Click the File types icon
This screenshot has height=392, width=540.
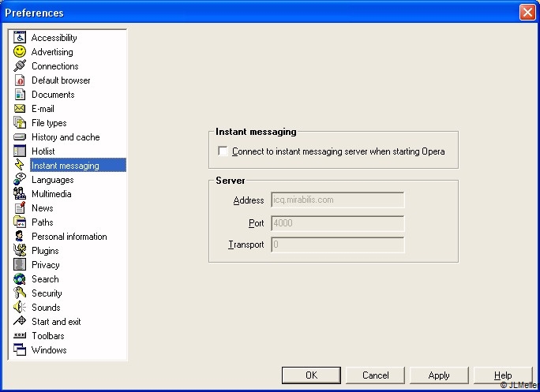click(20, 122)
